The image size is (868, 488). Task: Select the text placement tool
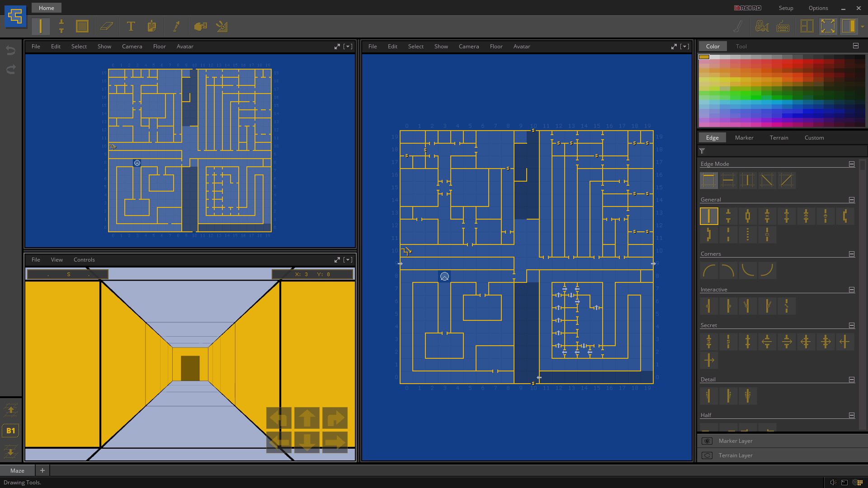click(131, 26)
